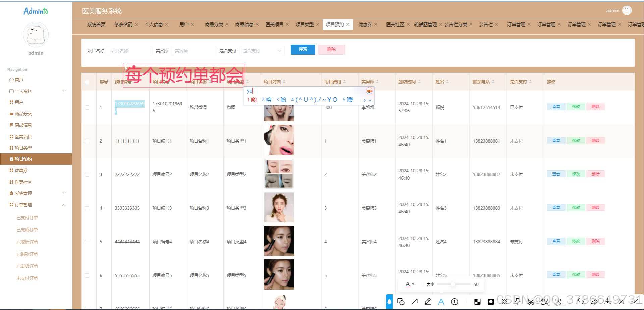
Task: Adjust the 大小 font size slider
Action: pos(453,284)
